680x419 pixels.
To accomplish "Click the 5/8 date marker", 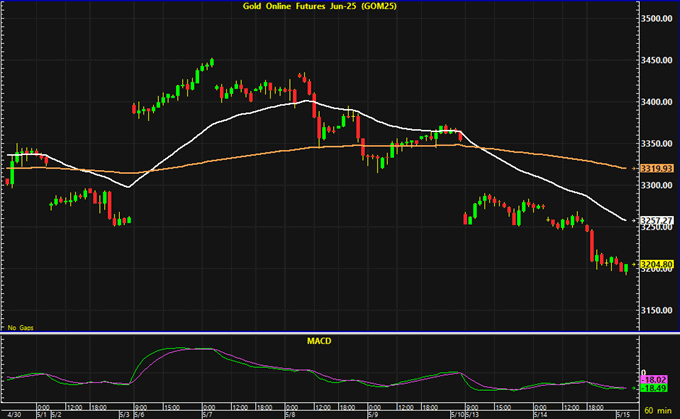I will [289, 412].
